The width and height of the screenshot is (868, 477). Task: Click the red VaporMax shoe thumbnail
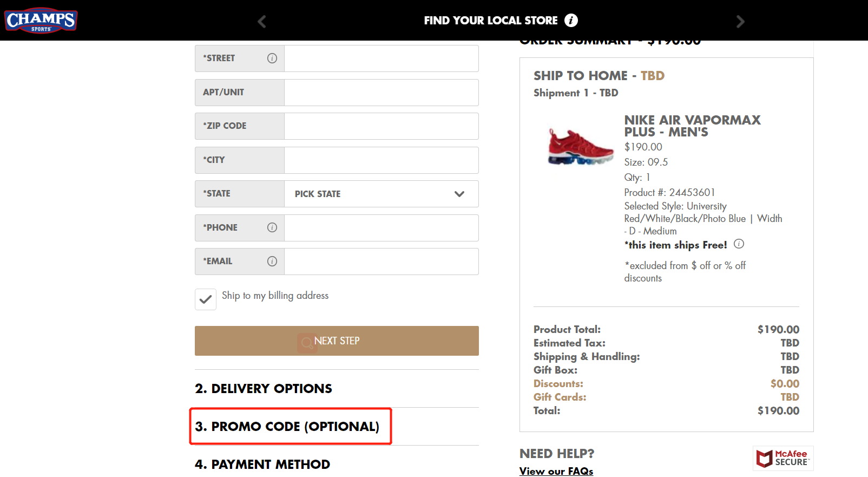coord(581,147)
